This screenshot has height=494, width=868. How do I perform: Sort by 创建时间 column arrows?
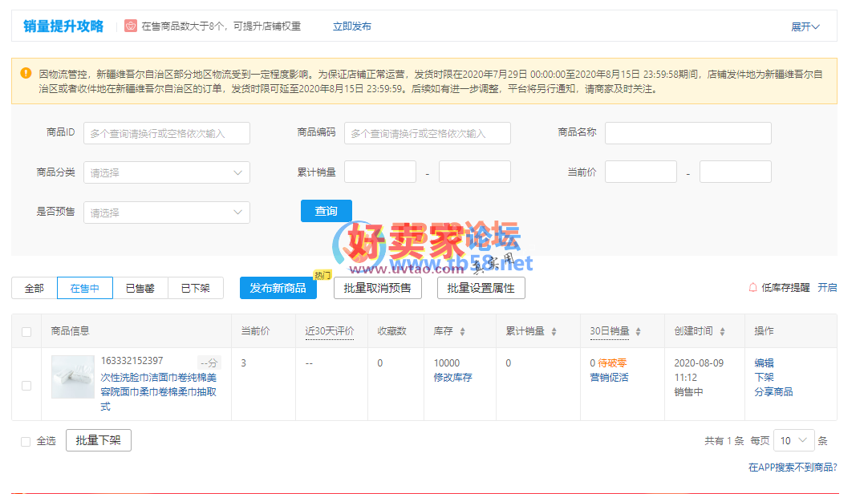(x=722, y=331)
